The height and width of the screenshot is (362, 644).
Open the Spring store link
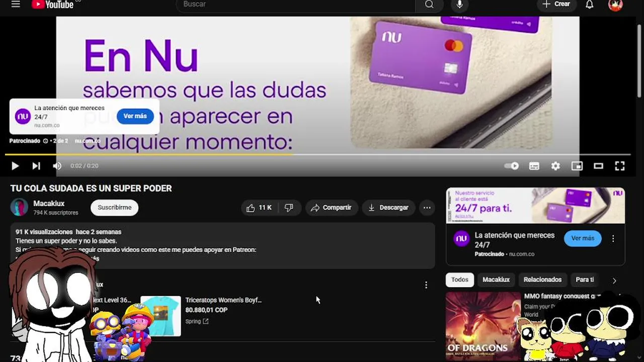click(x=197, y=321)
